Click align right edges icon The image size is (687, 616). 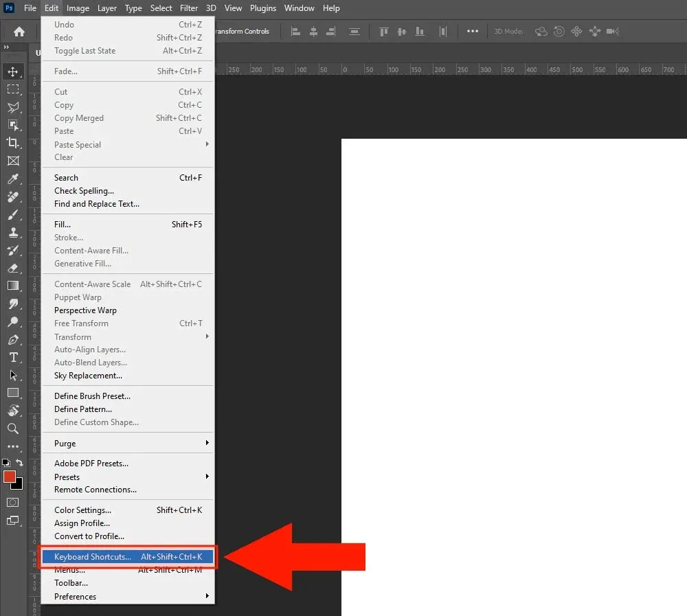click(x=331, y=32)
